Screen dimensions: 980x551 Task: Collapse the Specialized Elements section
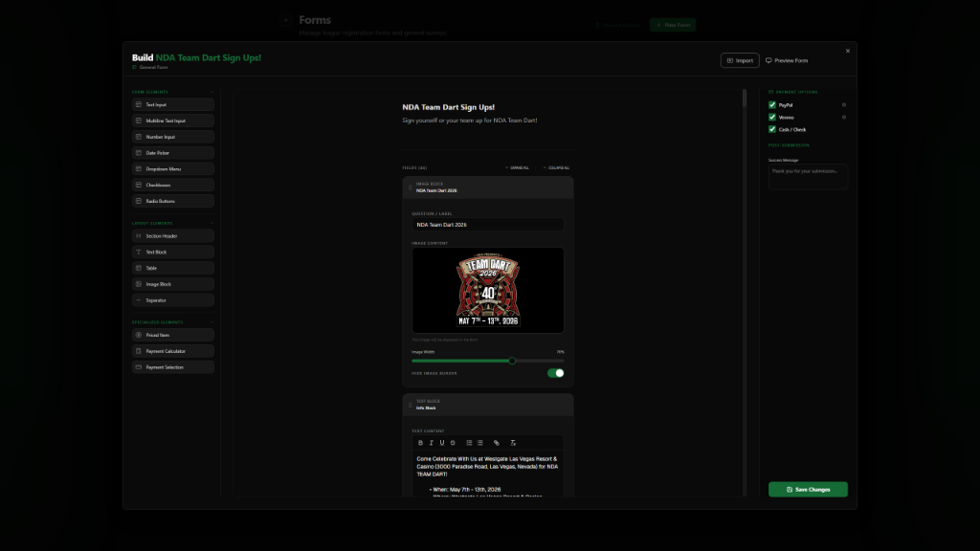(x=212, y=322)
